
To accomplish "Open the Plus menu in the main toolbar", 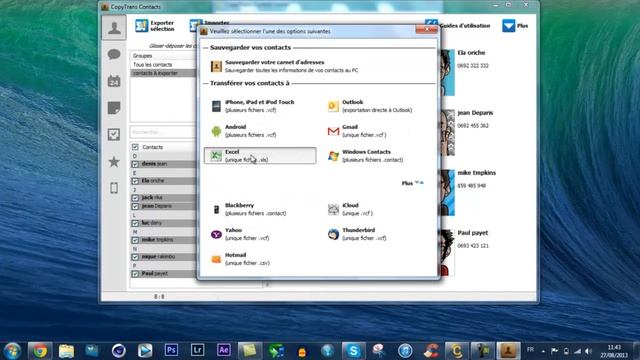I will (515, 26).
